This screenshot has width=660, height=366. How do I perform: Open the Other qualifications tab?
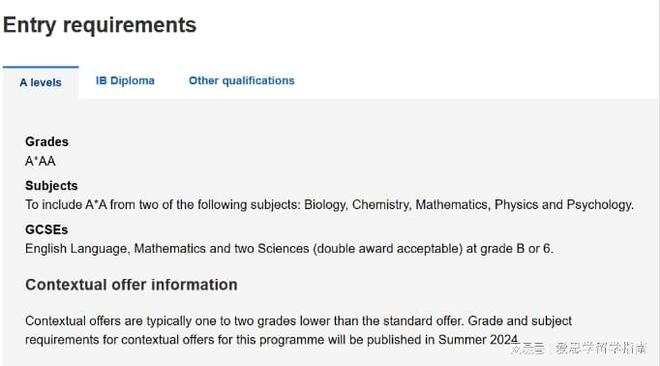pos(241,80)
